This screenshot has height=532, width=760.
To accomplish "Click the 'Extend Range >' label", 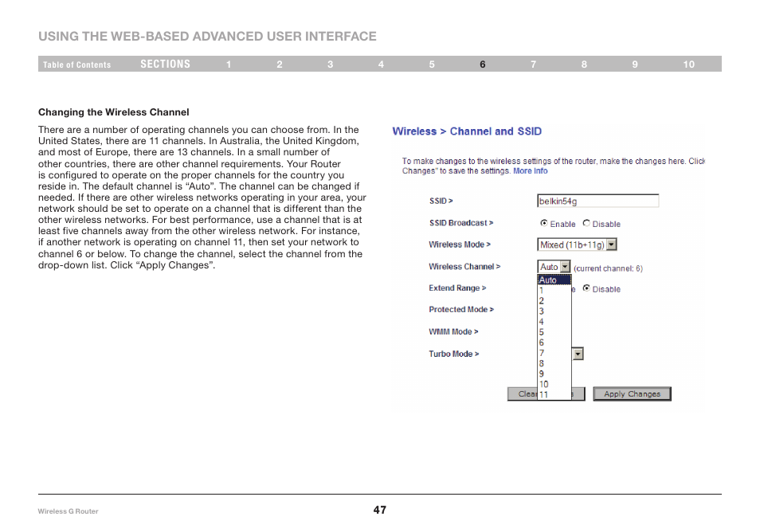I will click(x=457, y=288).
